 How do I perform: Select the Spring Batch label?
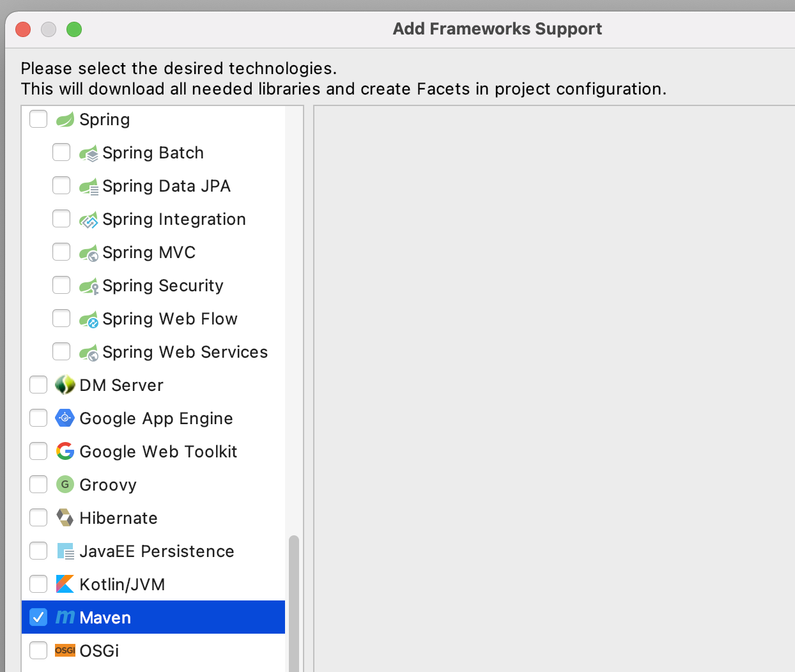pos(153,153)
